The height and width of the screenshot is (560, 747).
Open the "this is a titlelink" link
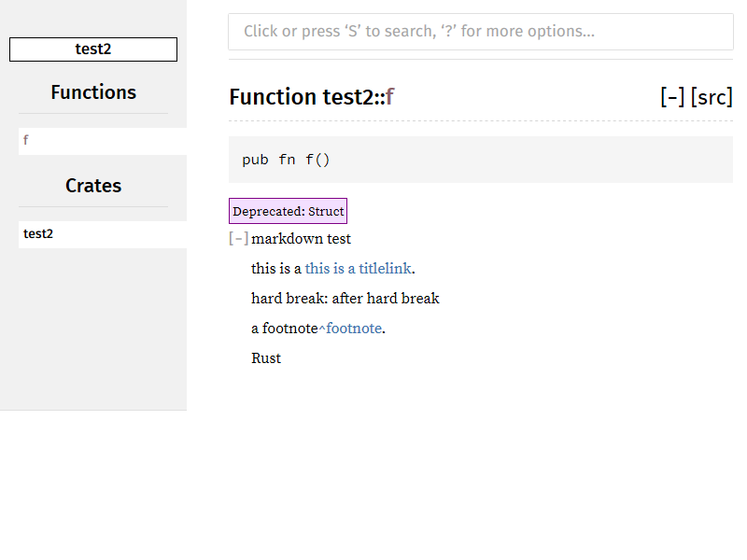[x=358, y=269]
